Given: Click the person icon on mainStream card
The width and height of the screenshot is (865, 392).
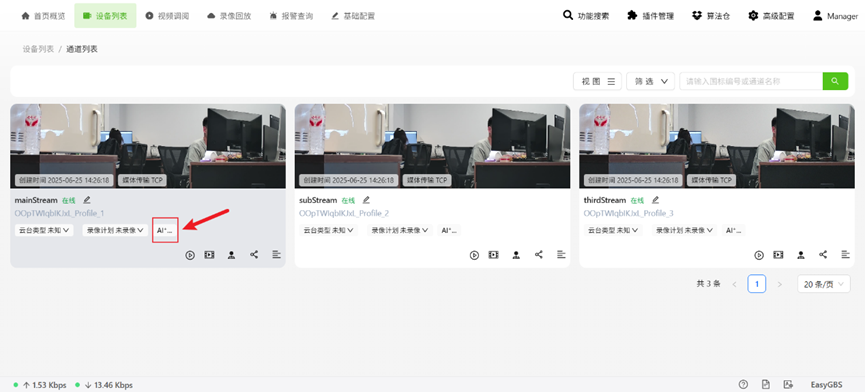Looking at the screenshot, I should tap(231, 255).
